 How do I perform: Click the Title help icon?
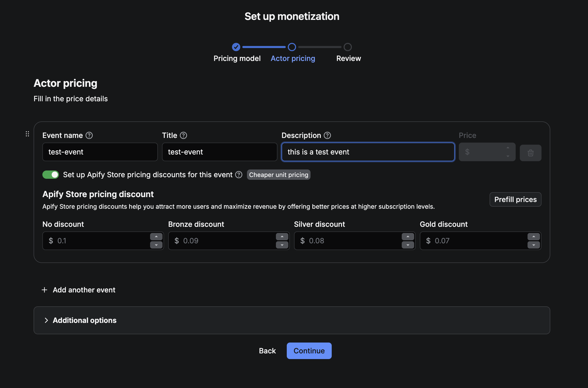coord(183,135)
